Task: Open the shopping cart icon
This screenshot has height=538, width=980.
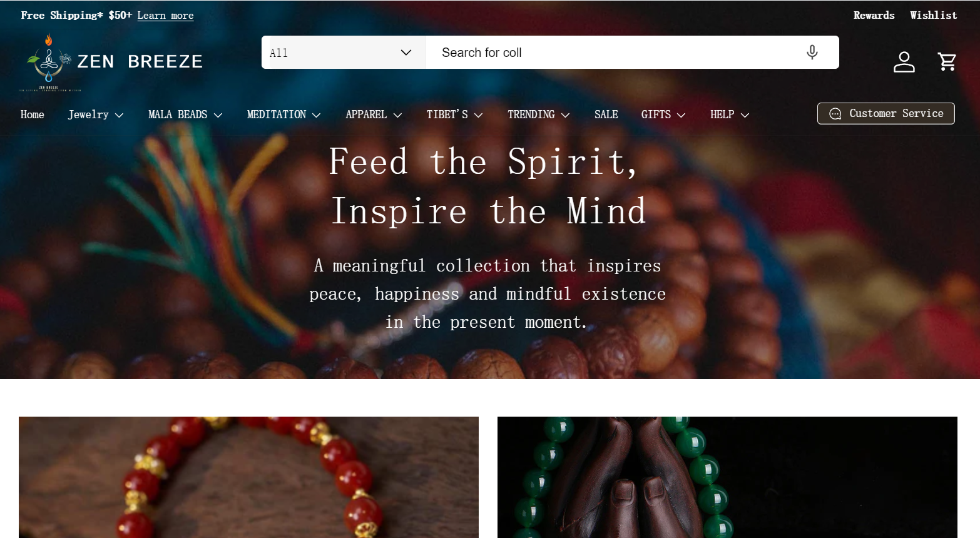Action: [x=947, y=62]
